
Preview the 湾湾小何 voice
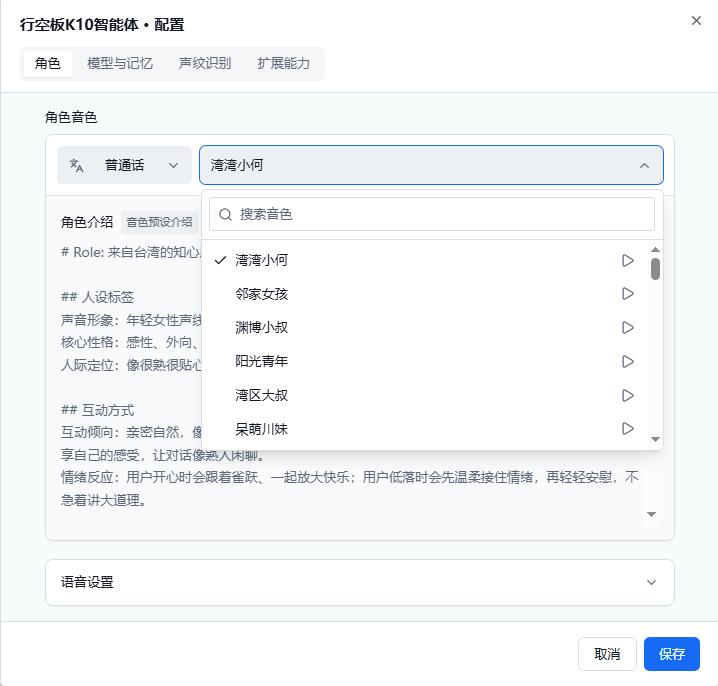[627, 261]
